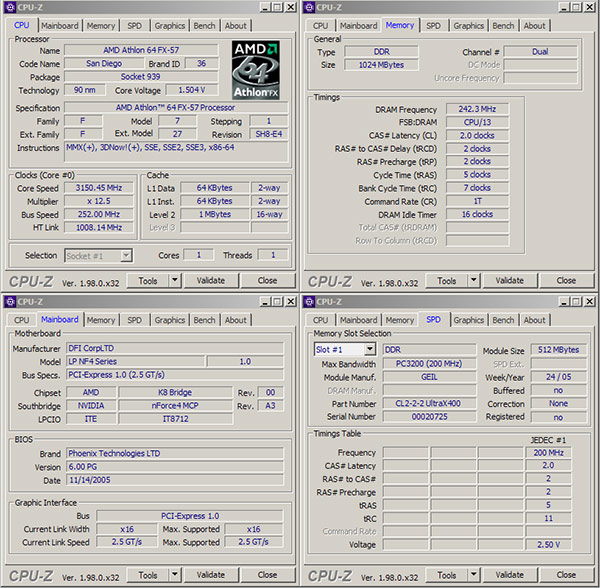Click DRAM Frequency value 242.3 MHz
The width and height of the screenshot is (600, 588).
coord(477,109)
